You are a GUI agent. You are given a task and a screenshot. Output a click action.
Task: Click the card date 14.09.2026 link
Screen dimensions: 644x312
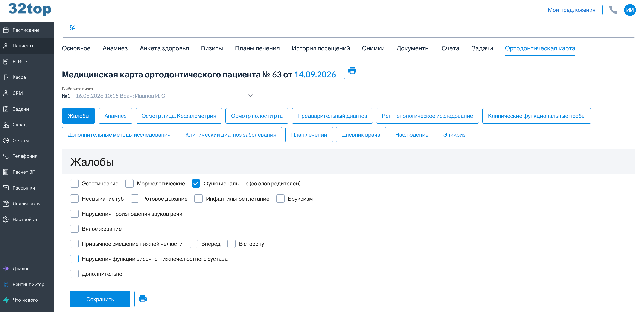click(315, 74)
